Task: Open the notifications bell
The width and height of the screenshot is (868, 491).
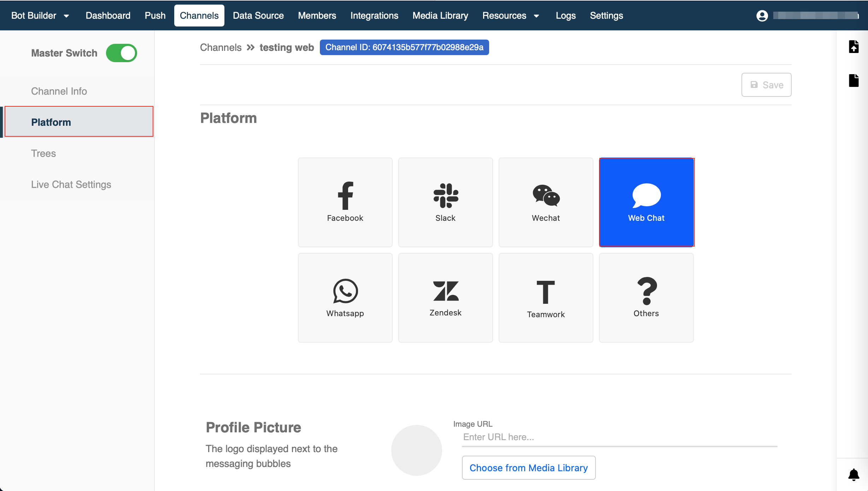Action: tap(854, 475)
